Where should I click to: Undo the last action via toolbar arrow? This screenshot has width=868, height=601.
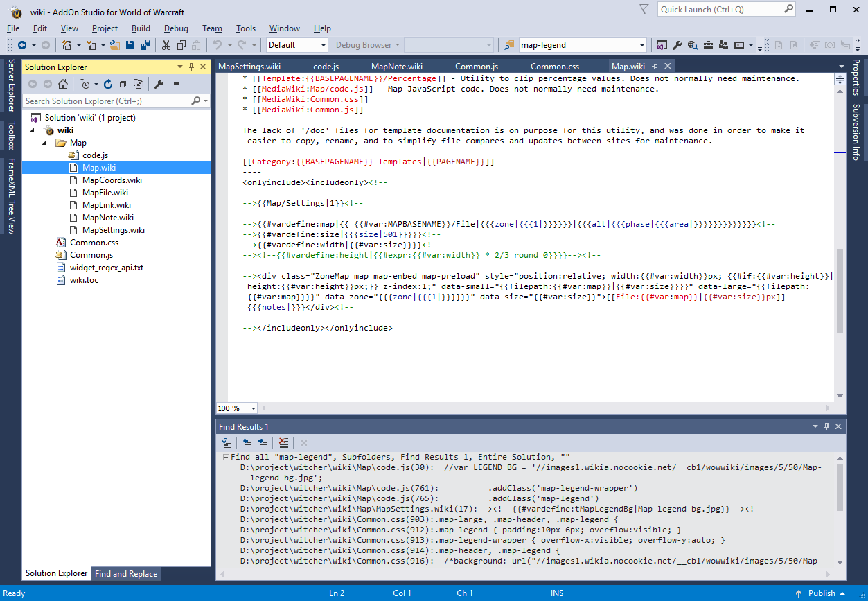coord(218,45)
